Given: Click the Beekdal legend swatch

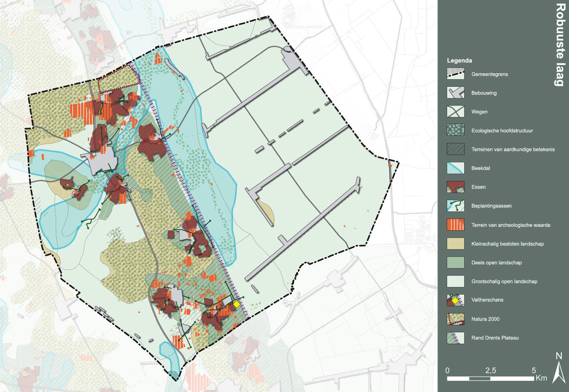Looking at the screenshot, I should pyautogui.click(x=455, y=168).
